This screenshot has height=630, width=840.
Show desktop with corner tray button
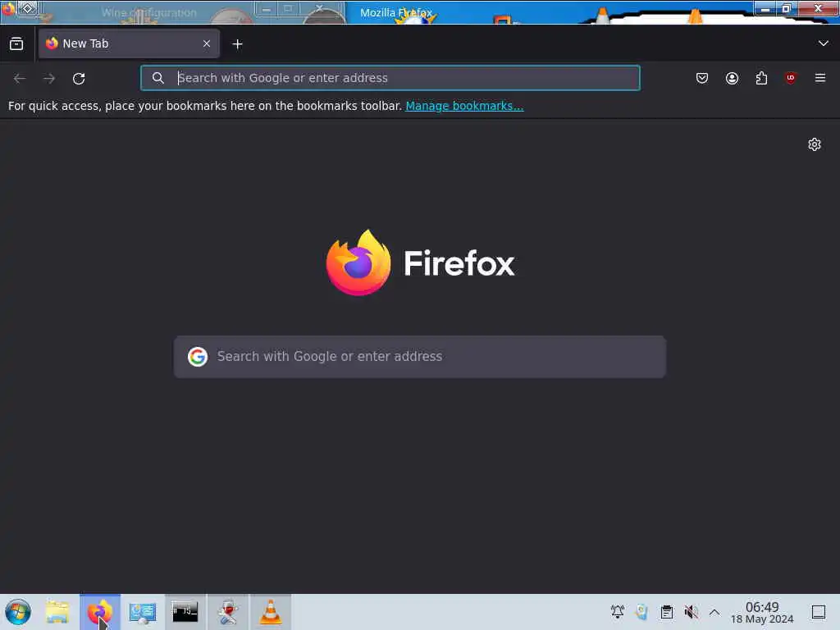819,612
